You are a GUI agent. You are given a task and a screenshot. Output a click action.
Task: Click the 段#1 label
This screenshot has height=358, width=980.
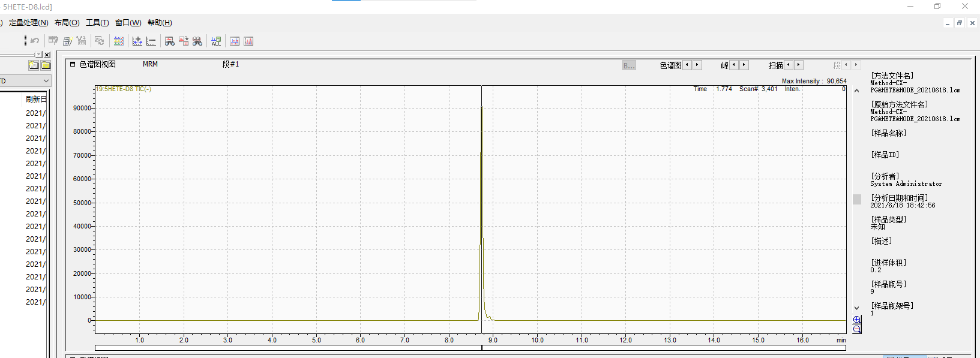click(x=230, y=64)
